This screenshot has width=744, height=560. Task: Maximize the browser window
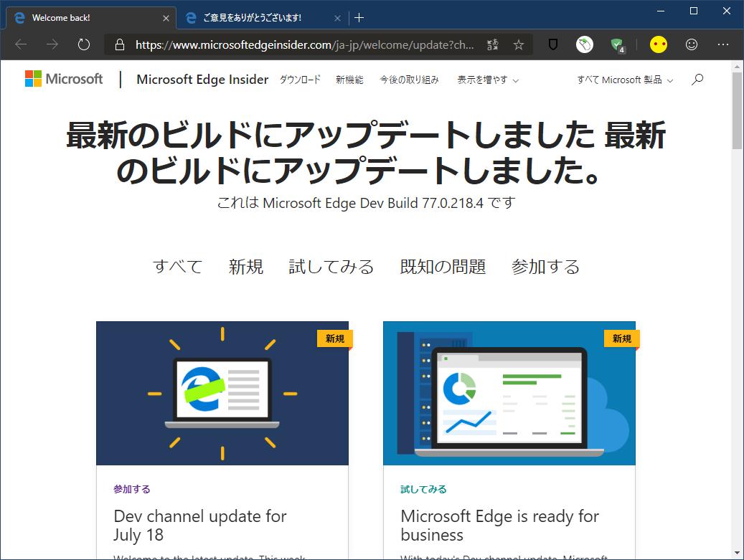click(694, 11)
